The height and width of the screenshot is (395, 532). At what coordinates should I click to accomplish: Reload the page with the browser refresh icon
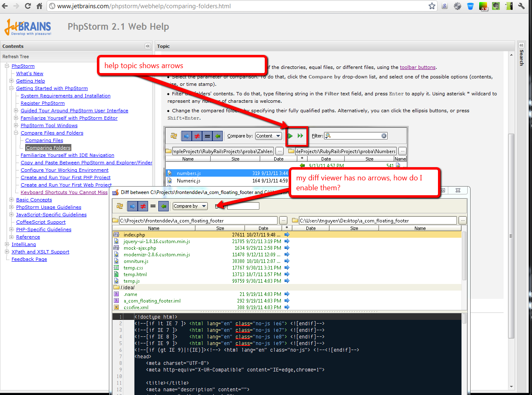coord(28,6)
